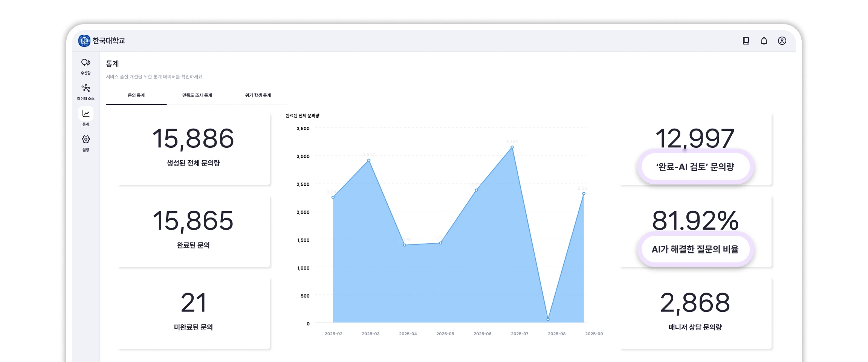
Task: Click the 한국대학교 title text
Action: (109, 41)
